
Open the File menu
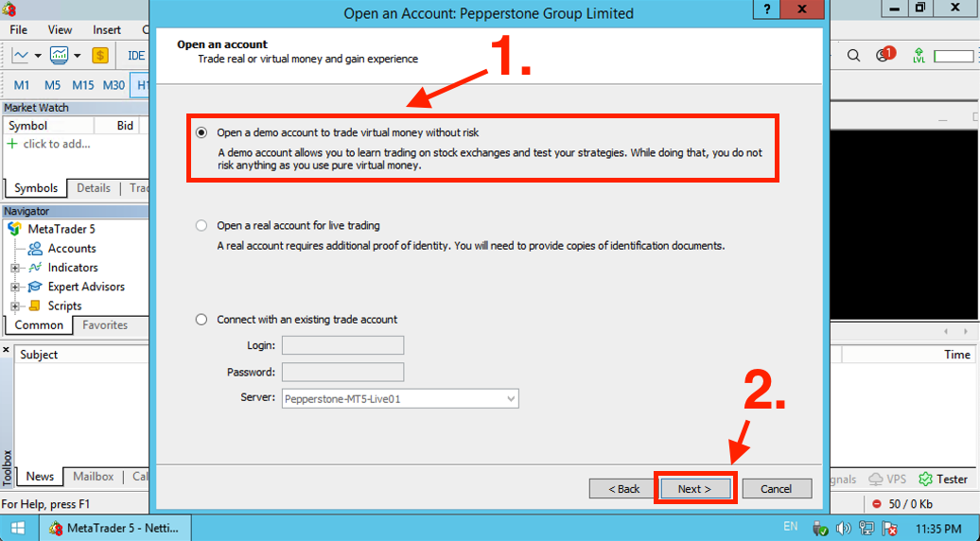point(18,30)
